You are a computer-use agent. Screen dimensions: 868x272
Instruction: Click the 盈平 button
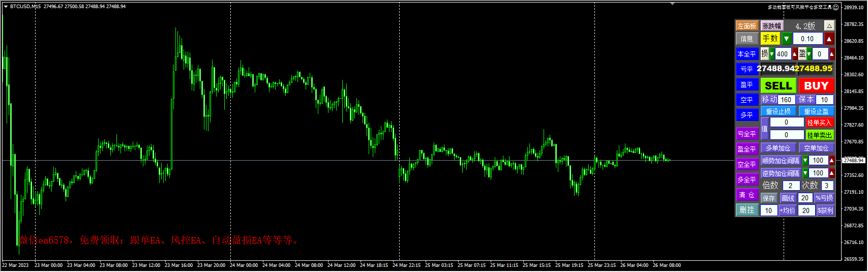[x=747, y=84]
